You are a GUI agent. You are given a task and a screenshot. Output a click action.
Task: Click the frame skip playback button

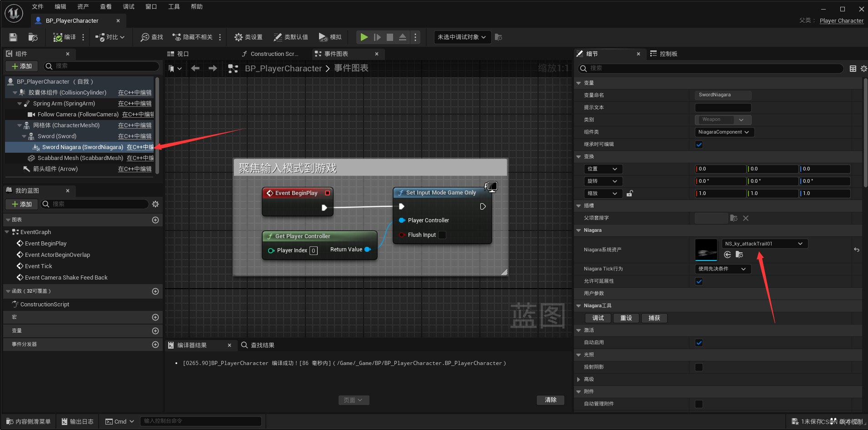377,37
